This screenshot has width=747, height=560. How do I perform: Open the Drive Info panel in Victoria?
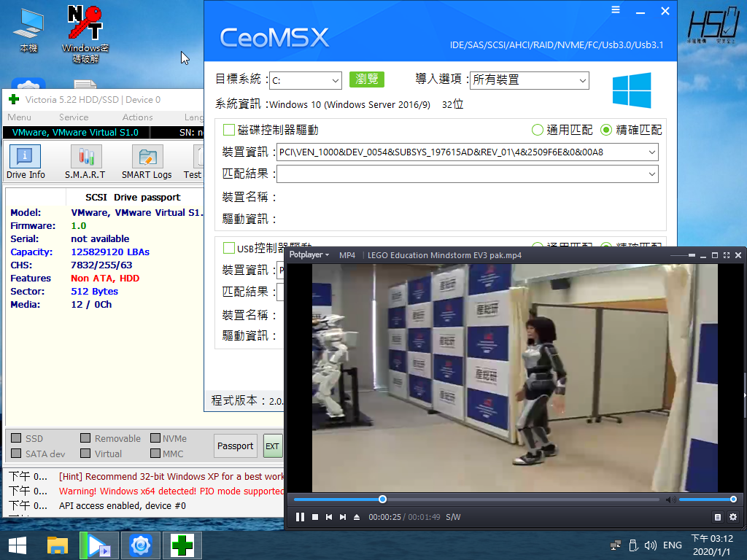[26, 163]
